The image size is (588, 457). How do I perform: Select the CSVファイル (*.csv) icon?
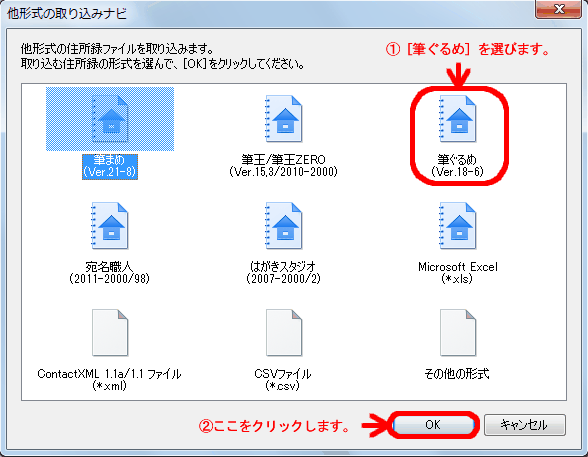click(x=284, y=333)
